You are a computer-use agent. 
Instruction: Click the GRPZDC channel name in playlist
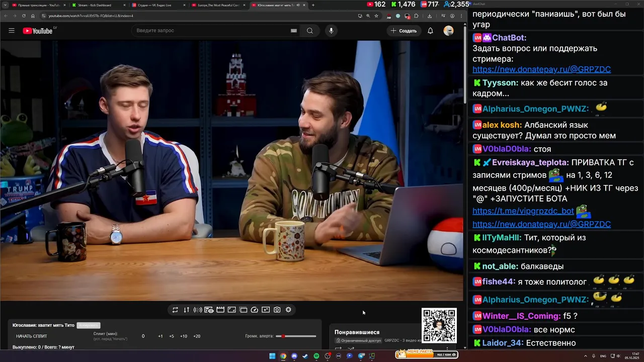[393, 340]
